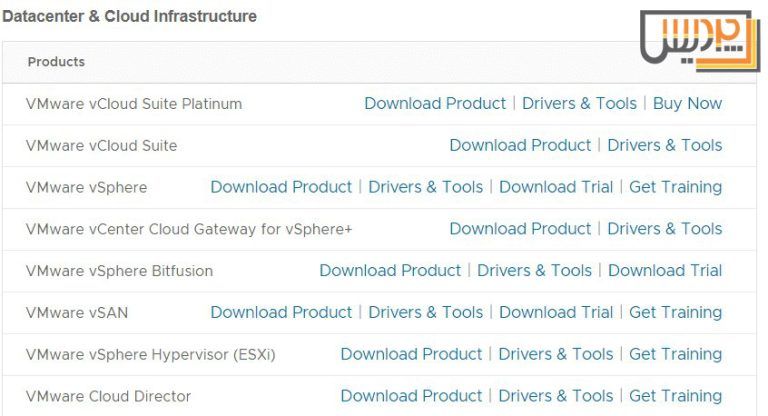Open Drivers & Tools for vCenter Cloud Gateway
The width and height of the screenshot is (768, 416).
click(664, 229)
